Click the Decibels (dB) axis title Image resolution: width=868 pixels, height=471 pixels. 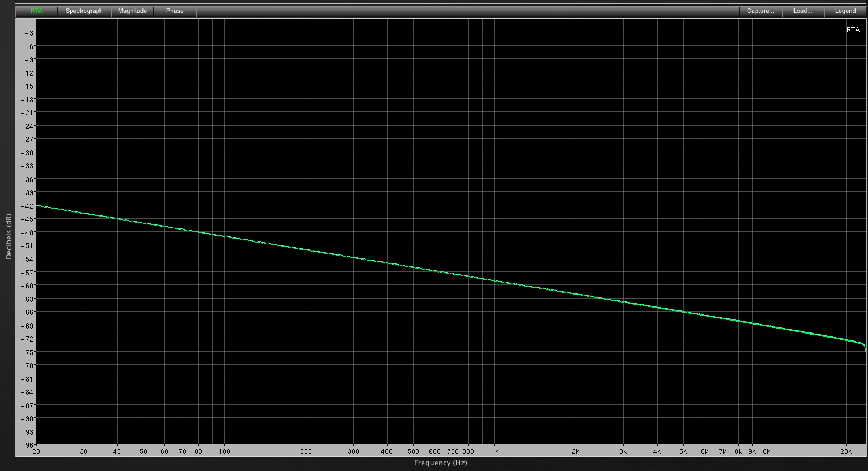8,236
